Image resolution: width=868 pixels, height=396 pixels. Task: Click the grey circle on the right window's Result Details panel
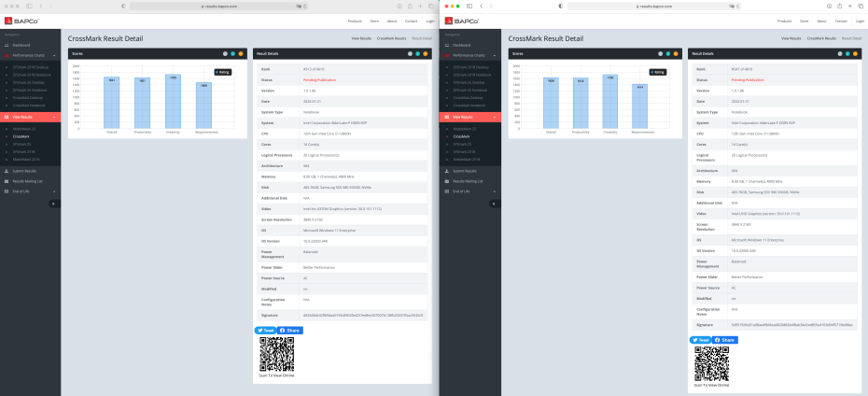click(x=840, y=54)
